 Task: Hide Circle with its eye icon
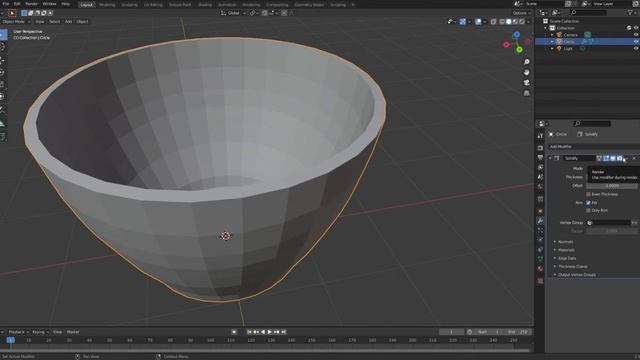636,42
